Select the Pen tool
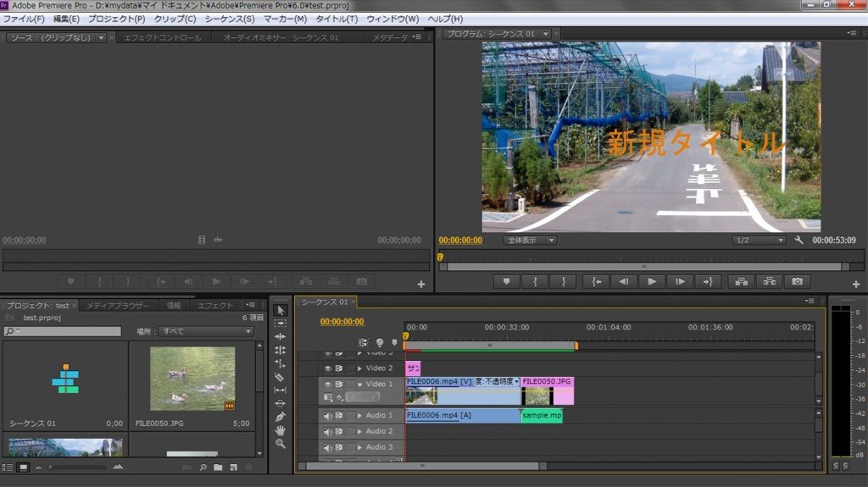The height and width of the screenshot is (487, 868). tap(280, 417)
